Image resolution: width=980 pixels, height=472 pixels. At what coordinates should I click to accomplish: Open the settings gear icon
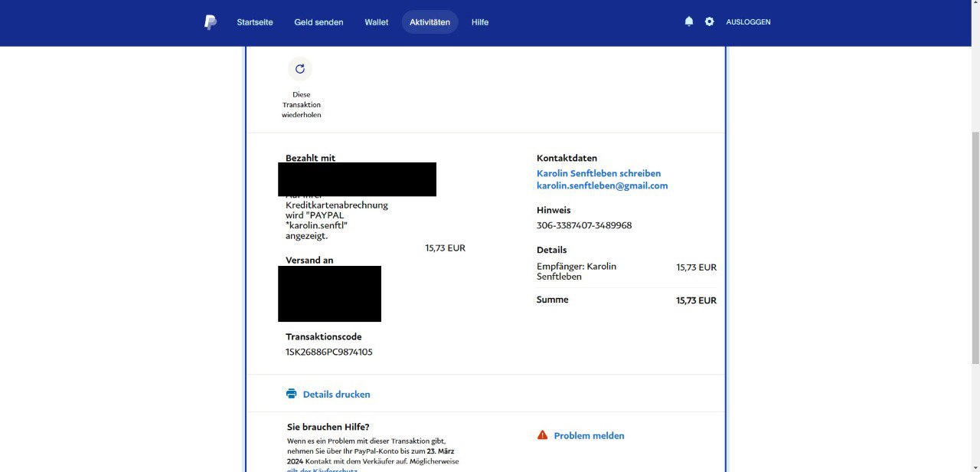(709, 21)
